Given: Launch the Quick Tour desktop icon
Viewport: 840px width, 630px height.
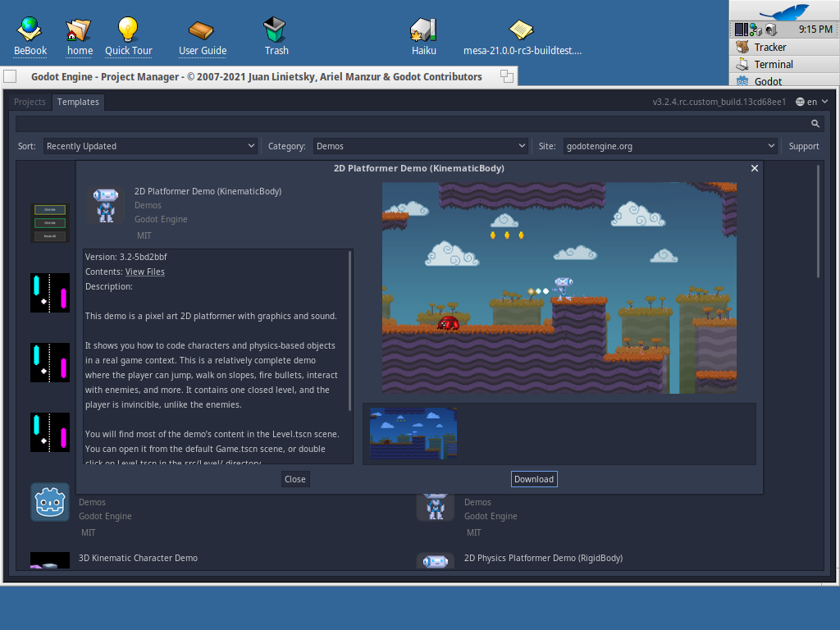Looking at the screenshot, I should pos(128,36).
